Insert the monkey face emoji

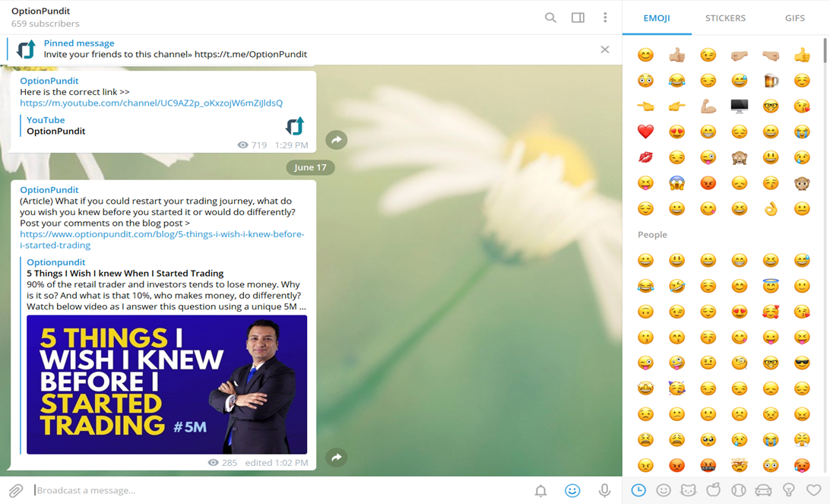pos(802,183)
